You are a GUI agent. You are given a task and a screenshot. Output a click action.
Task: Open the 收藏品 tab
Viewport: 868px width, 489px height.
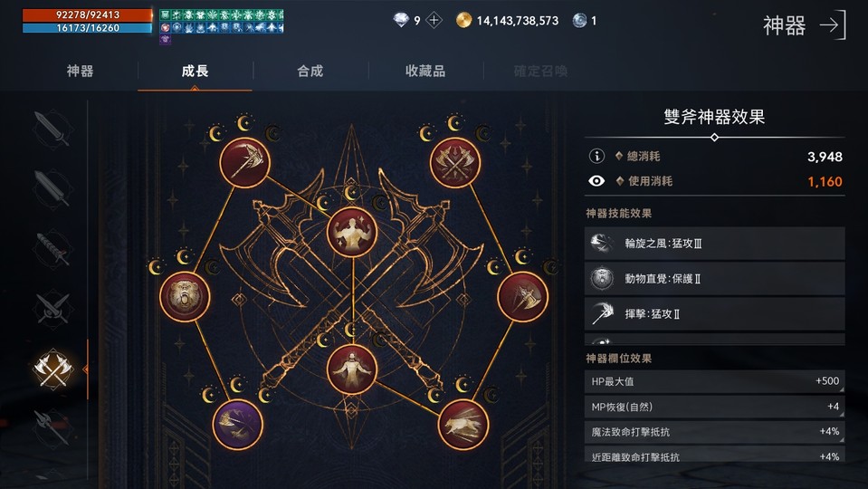pyautogui.click(x=425, y=71)
